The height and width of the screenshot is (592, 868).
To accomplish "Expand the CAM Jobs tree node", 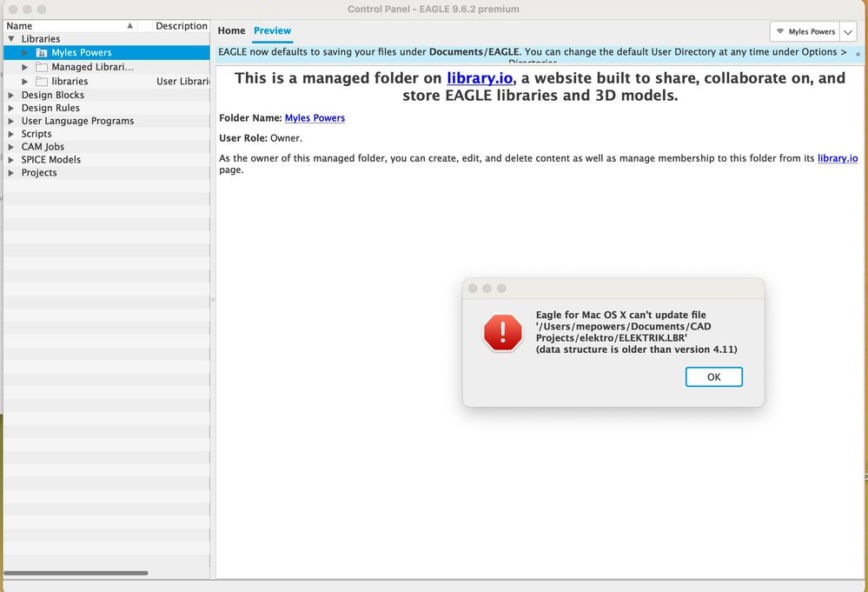I will 11,147.
